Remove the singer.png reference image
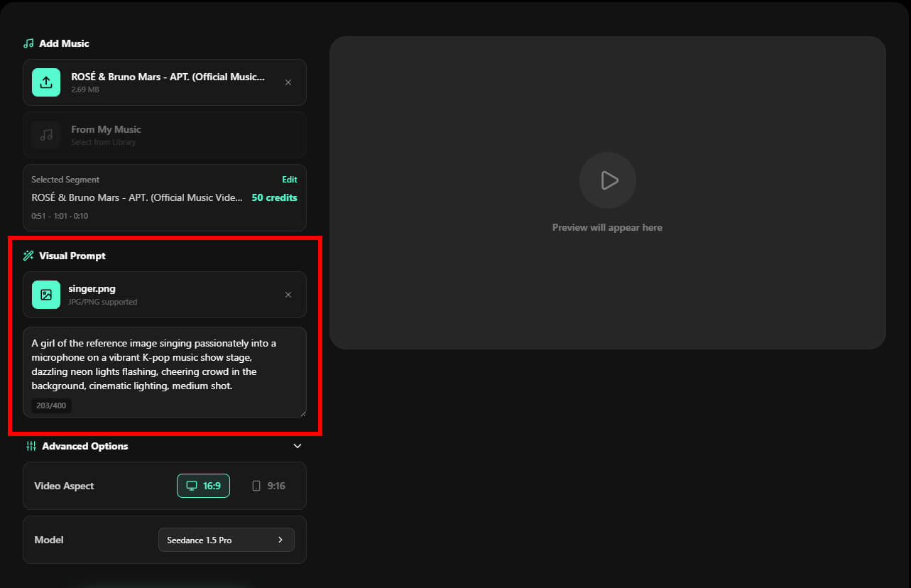The height and width of the screenshot is (588, 911). pyautogui.click(x=288, y=295)
